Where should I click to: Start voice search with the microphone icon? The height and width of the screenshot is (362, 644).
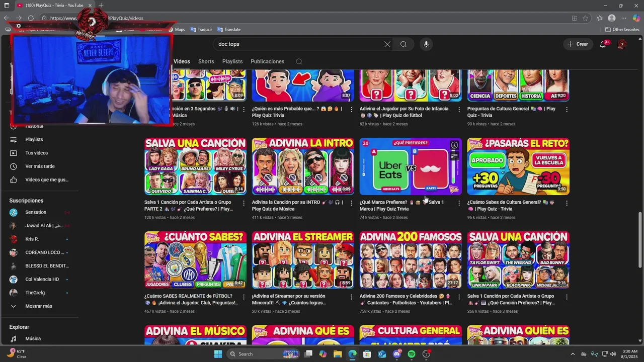pos(426,44)
